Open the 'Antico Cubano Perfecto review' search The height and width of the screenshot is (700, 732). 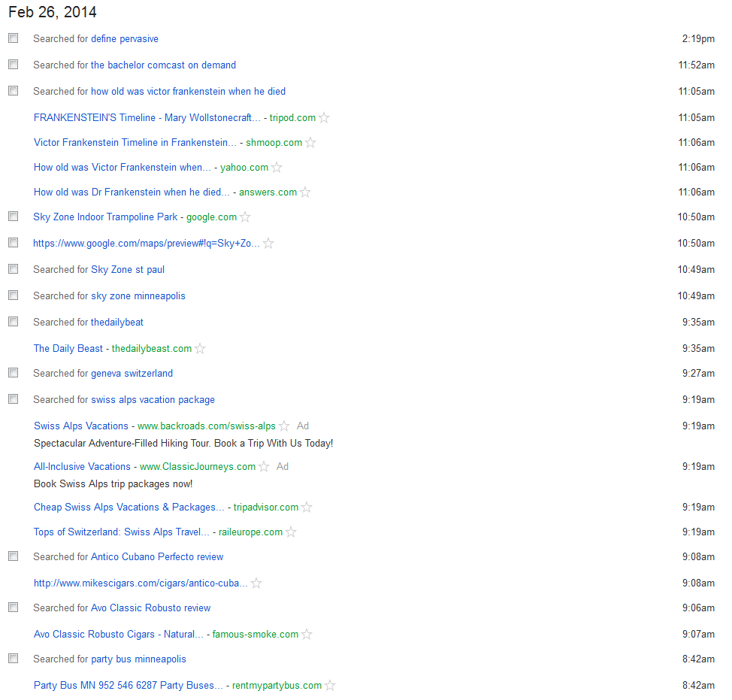(157, 556)
